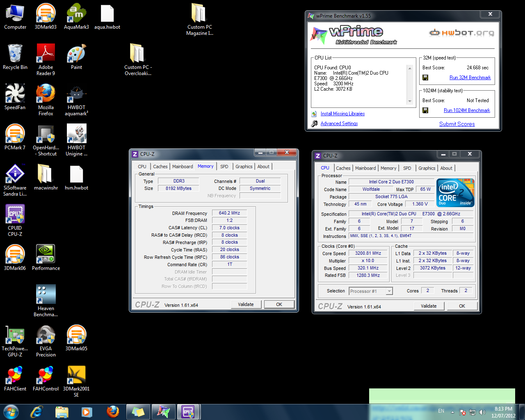Open SiSoftware Sandra Lite icon

[15, 180]
